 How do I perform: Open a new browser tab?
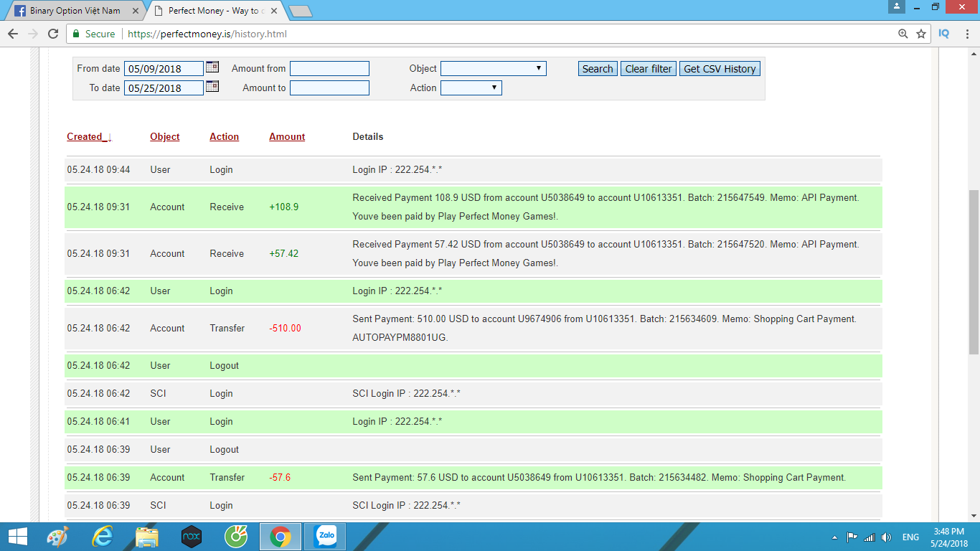(300, 11)
